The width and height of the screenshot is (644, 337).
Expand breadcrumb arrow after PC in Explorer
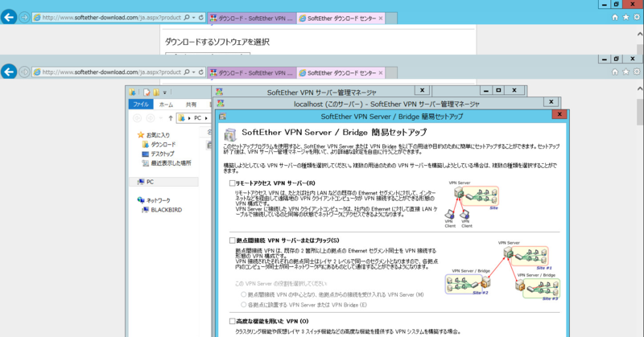point(206,118)
